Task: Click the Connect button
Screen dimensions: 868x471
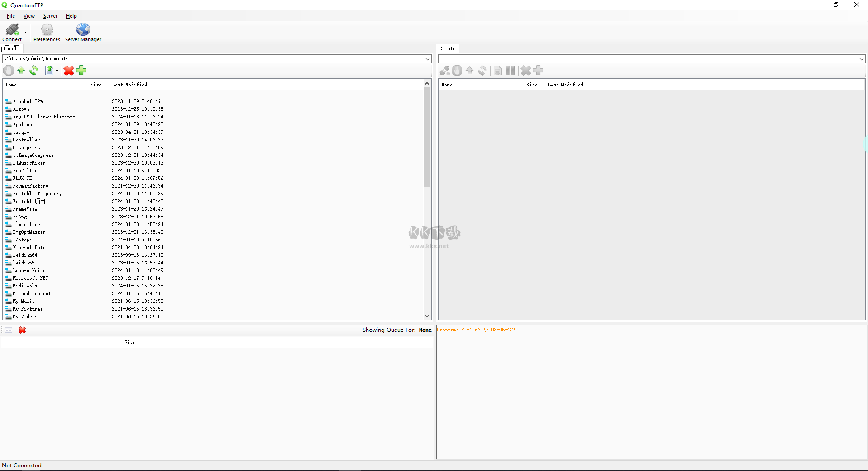Action: pyautogui.click(x=12, y=30)
